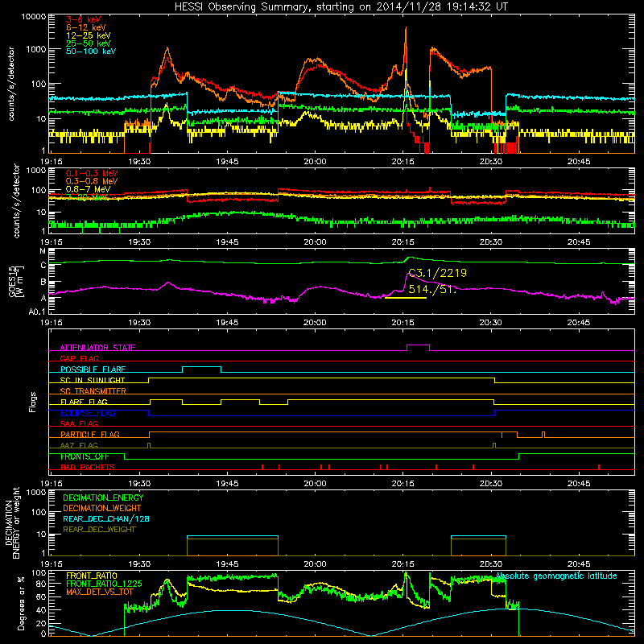Click the HESSI Observing Summary title text
Viewport: 644px width, 644px height.
(341, 7)
